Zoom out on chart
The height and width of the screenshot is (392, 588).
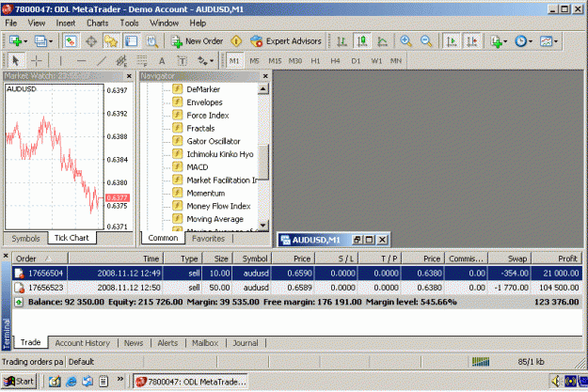click(x=426, y=40)
